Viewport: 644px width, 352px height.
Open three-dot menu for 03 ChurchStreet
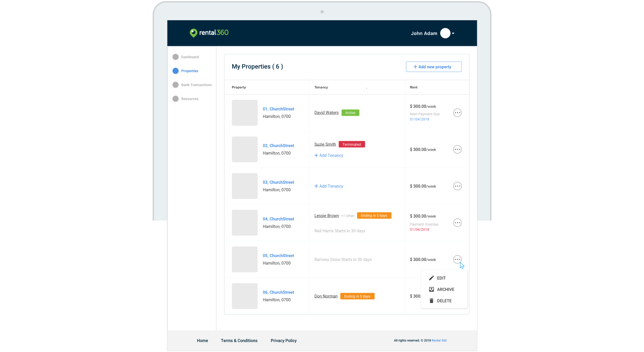457,186
